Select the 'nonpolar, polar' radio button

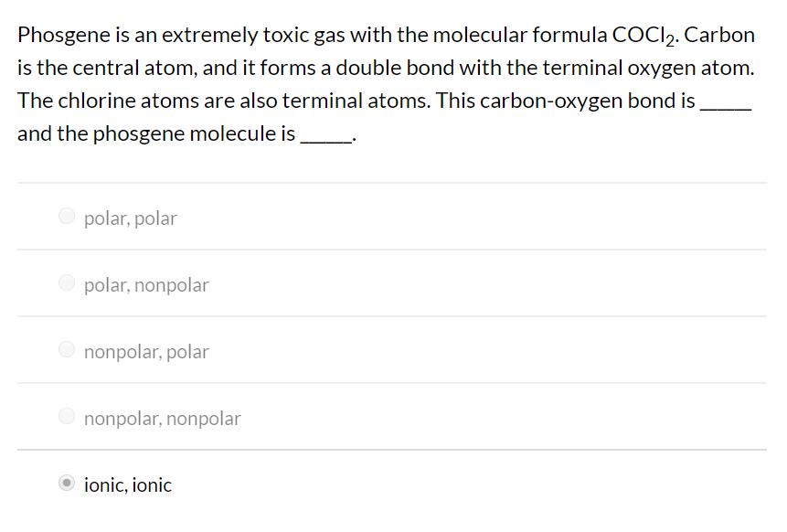click(x=66, y=349)
